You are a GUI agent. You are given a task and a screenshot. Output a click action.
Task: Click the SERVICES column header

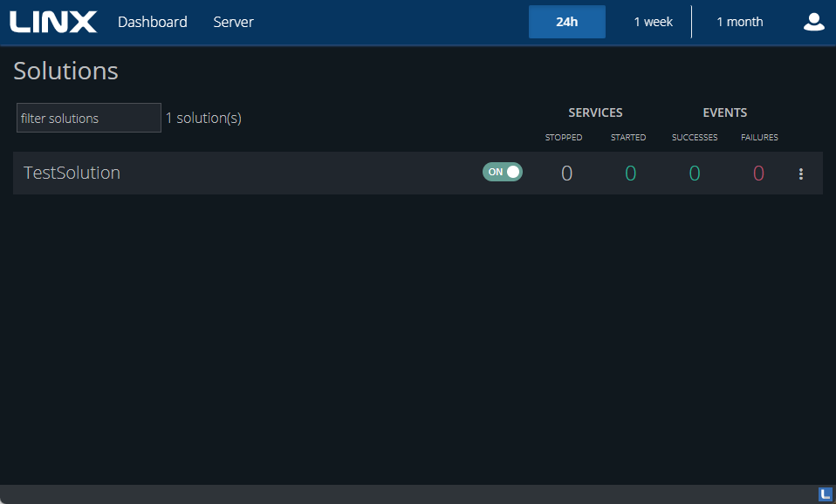click(595, 112)
